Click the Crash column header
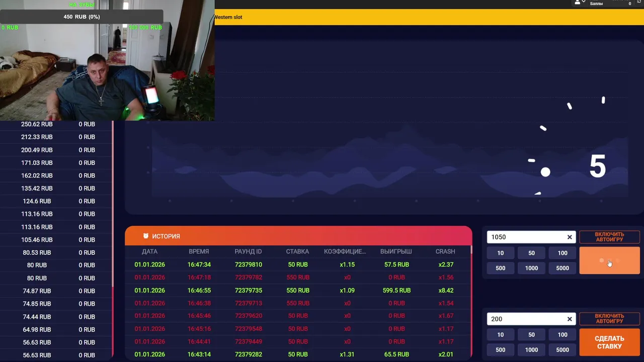The image size is (644, 362). coord(445,251)
